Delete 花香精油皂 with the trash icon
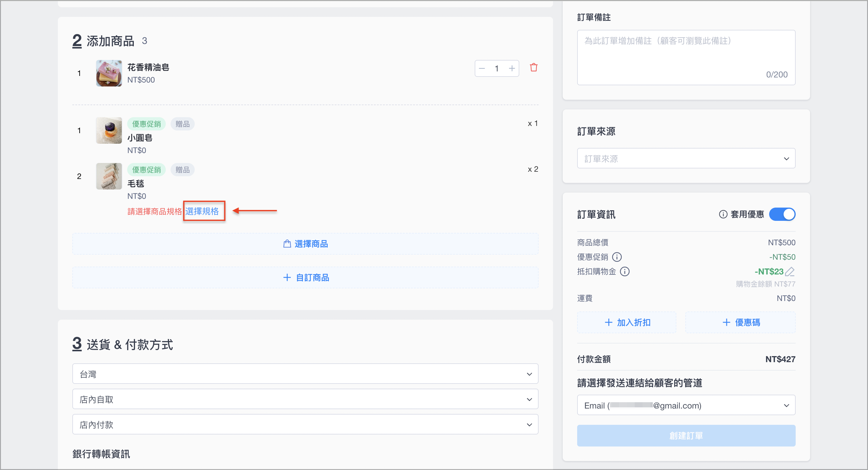 [533, 68]
